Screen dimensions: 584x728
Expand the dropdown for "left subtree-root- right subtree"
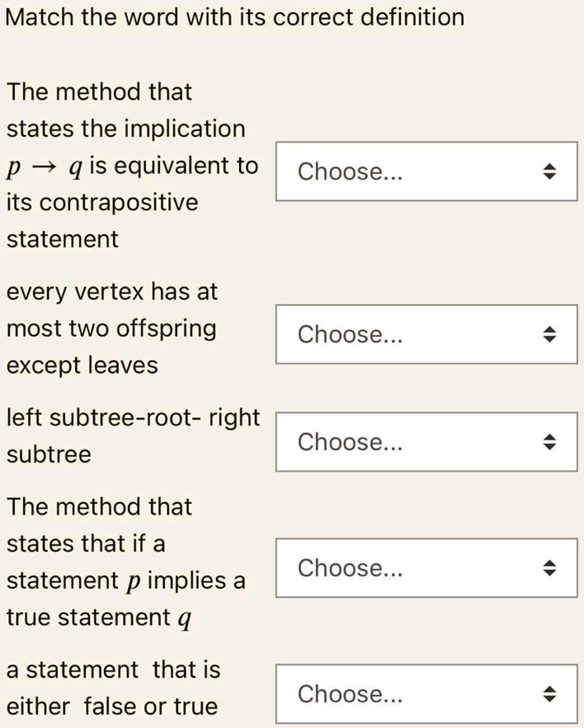(426, 442)
